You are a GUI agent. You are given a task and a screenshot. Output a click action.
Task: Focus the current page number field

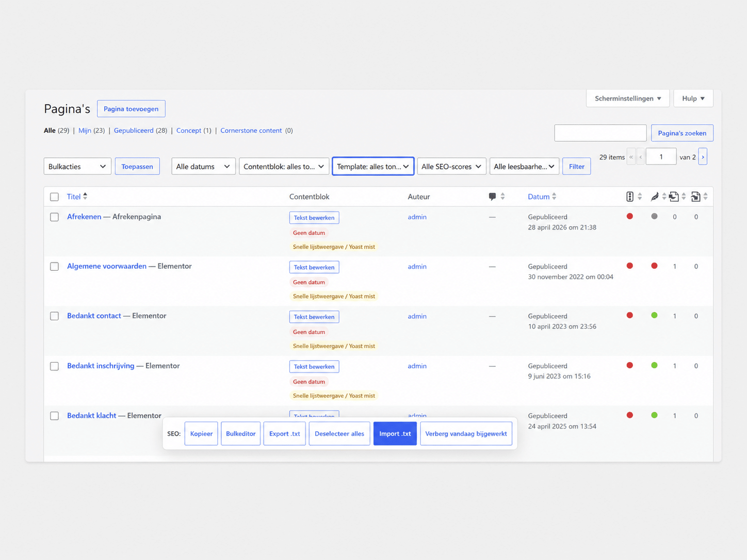[x=661, y=157]
